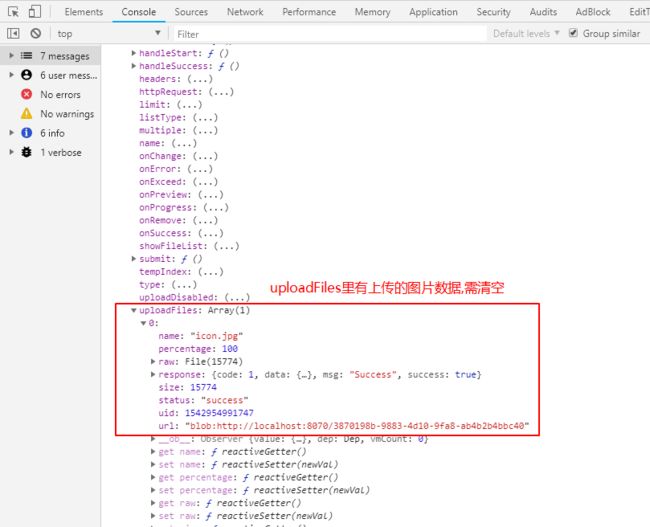650x527 pixels.
Task: Select the percentage value 100
Action: 230,349
